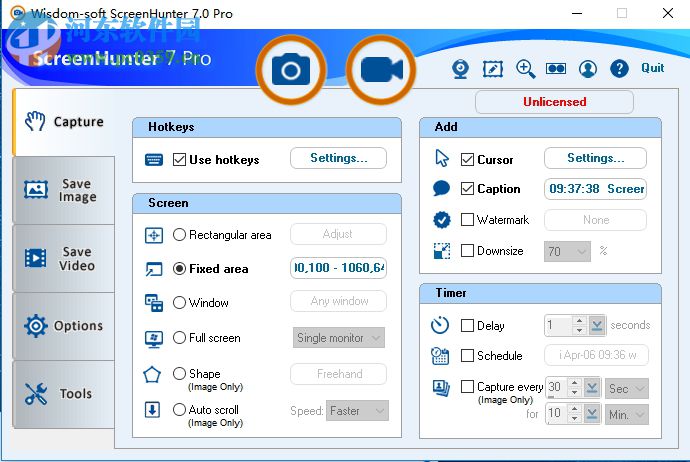This screenshot has width=690, height=462.
Task: Open the Min. unit dropdown
Action: (627, 414)
